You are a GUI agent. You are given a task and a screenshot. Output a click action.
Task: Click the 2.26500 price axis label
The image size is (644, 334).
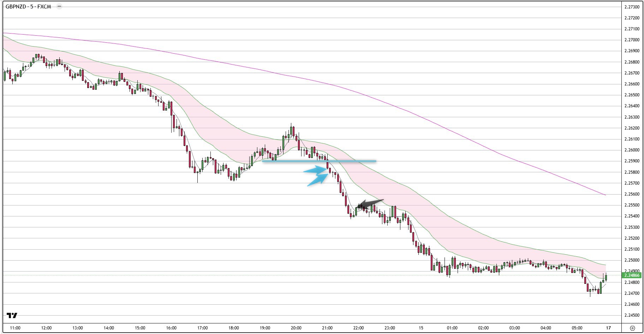point(632,95)
